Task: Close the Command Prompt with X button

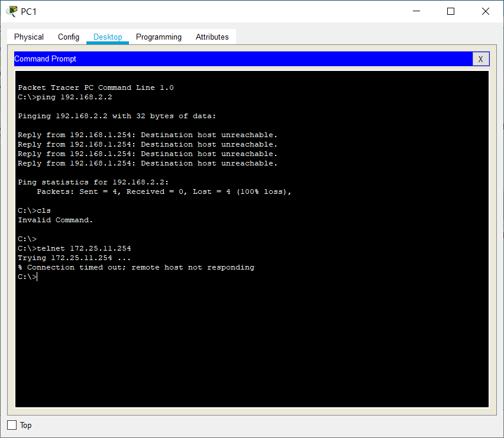Action: coord(480,59)
